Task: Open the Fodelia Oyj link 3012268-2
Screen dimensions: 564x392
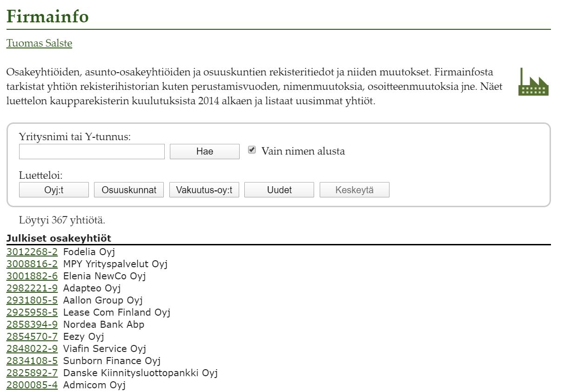Action: [32, 252]
